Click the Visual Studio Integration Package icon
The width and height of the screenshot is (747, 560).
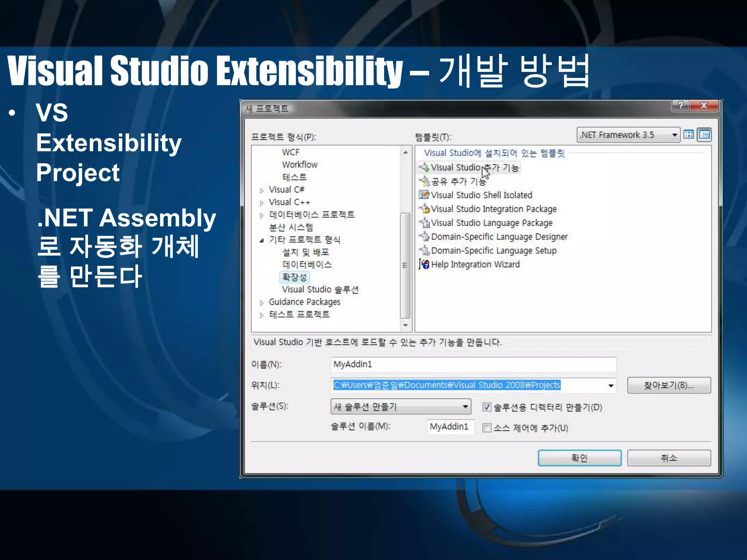(x=424, y=209)
